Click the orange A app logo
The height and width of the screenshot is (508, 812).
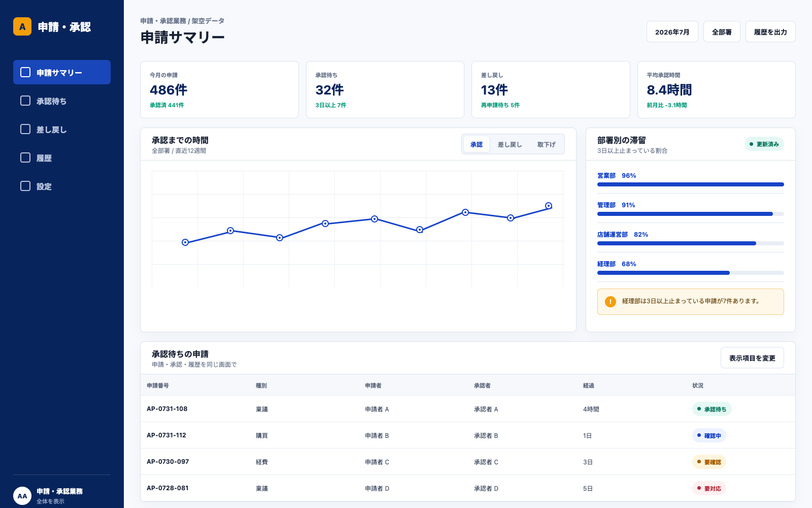[x=22, y=26]
